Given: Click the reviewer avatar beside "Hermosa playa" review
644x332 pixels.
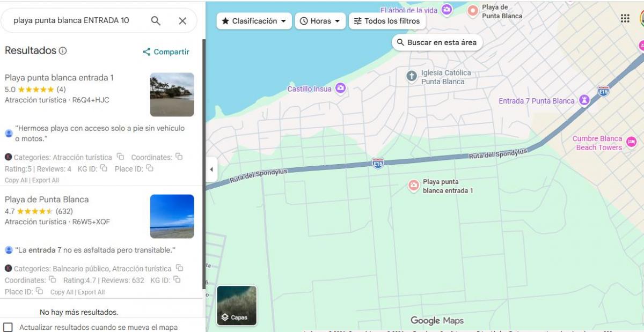Looking at the screenshot, I should click(9, 133).
